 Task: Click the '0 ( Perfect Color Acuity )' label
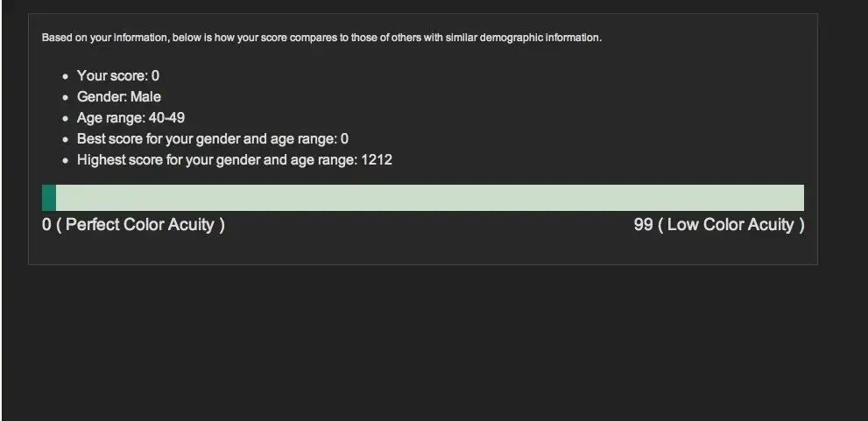pos(133,225)
